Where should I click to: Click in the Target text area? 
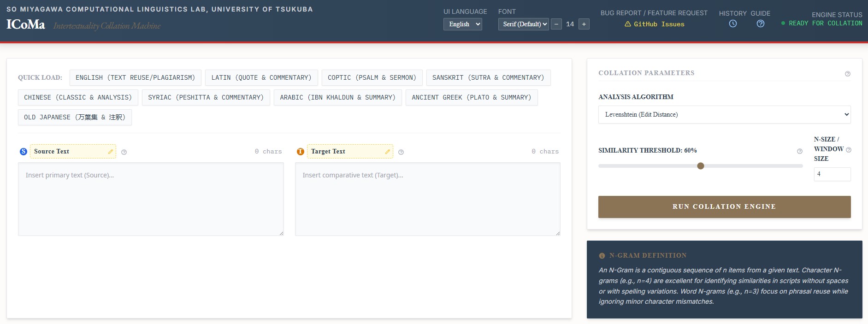pyautogui.click(x=428, y=199)
